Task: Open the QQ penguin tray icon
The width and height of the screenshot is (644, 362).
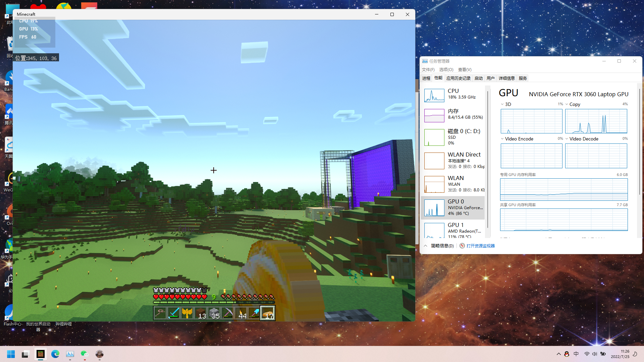Action: point(567,354)
